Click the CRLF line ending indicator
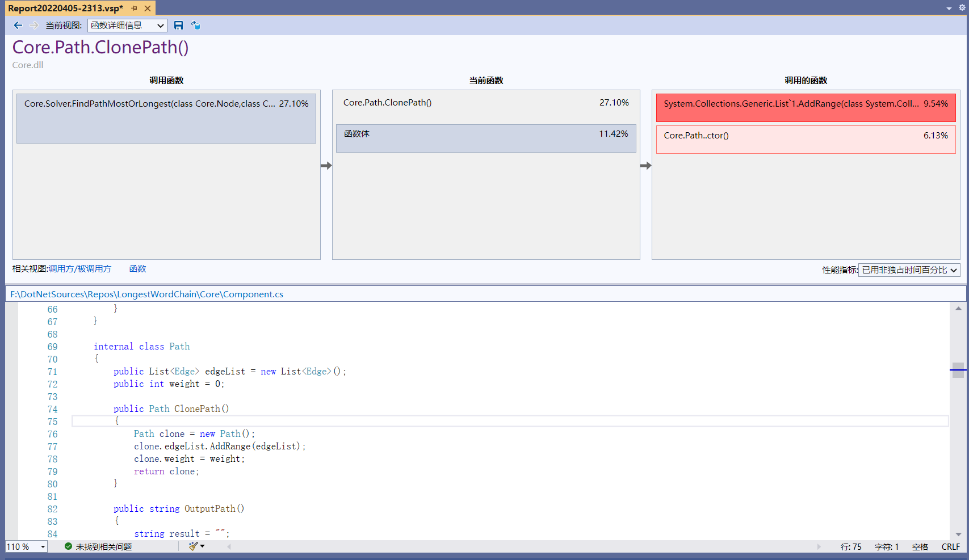 coord(951,547)
